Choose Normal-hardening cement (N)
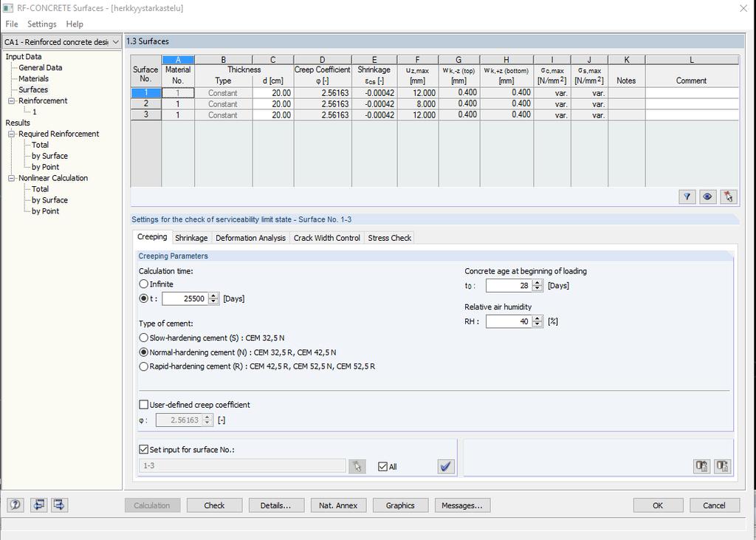 (143, 352)
